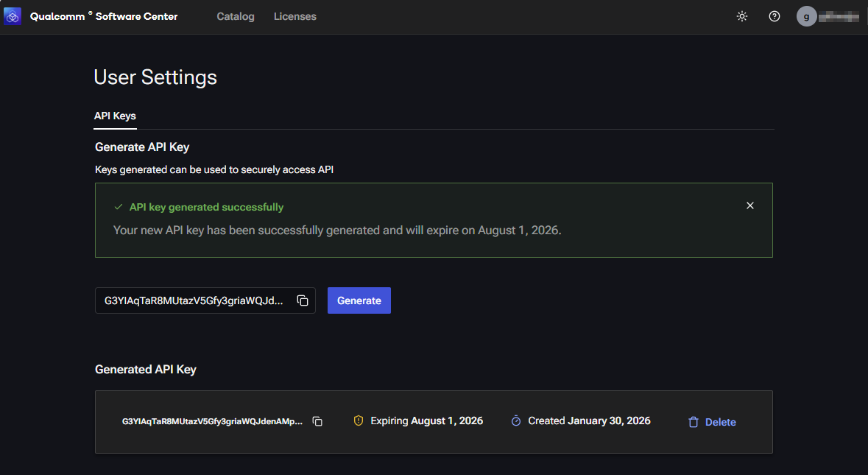The height and width of the screenshot is (475, 868).
Task: Open the Catalog menu
Action: click(x=236, y=17)
